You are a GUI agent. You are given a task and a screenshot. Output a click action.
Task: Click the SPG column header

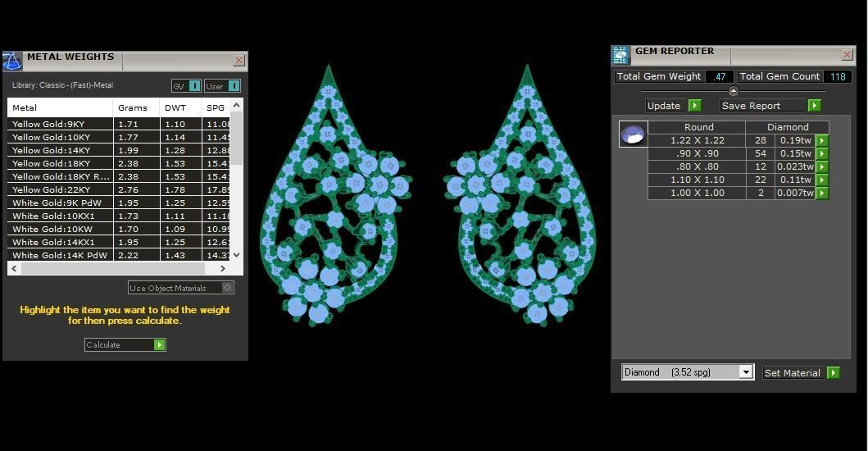tap(216, 107)
